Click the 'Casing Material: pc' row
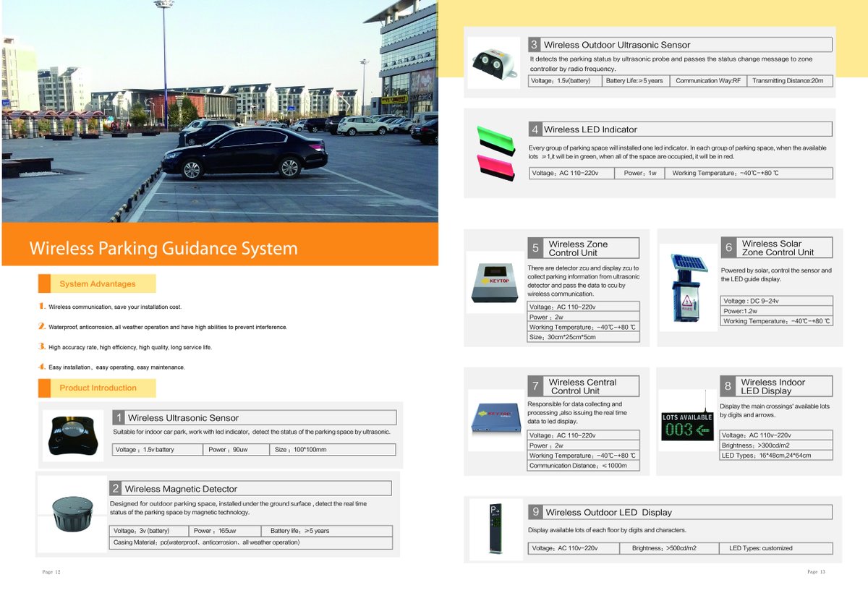 (251, 542)
